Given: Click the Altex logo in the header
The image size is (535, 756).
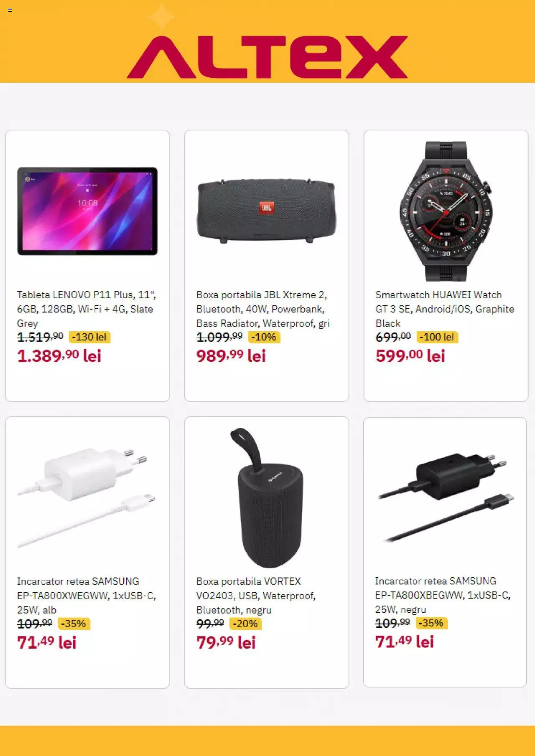Looking at the screenshot, I should [x=267, y=57].
